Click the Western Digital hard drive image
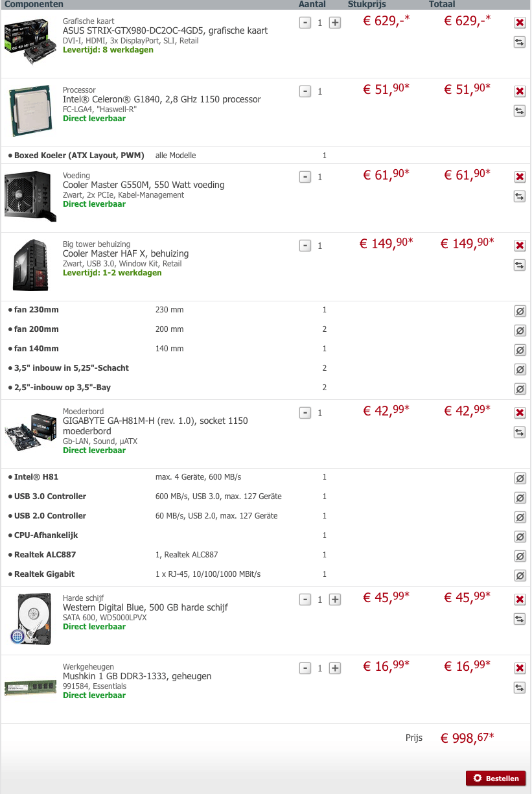This screenshot has height=794, width=532. pyautogui.click(x=30, y=619)
